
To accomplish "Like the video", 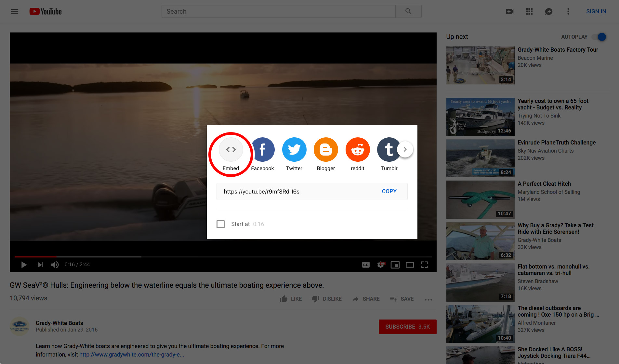I will pos(291,299).
